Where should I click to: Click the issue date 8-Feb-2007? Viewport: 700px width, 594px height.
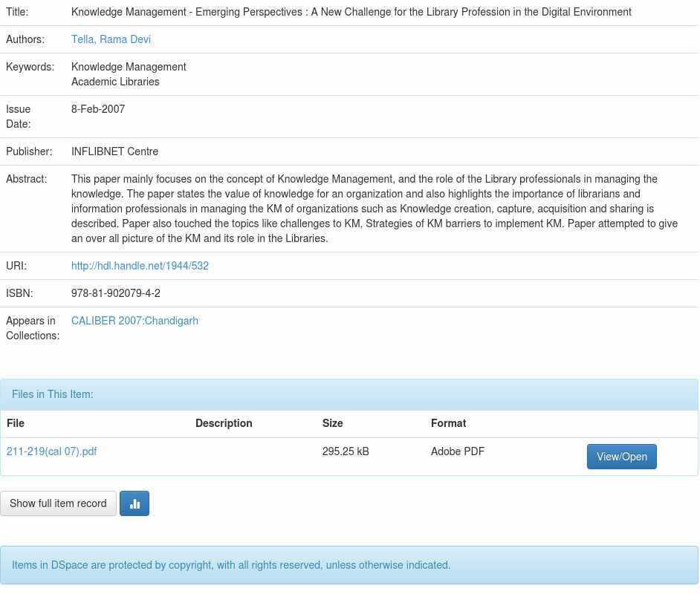(98, 109)
